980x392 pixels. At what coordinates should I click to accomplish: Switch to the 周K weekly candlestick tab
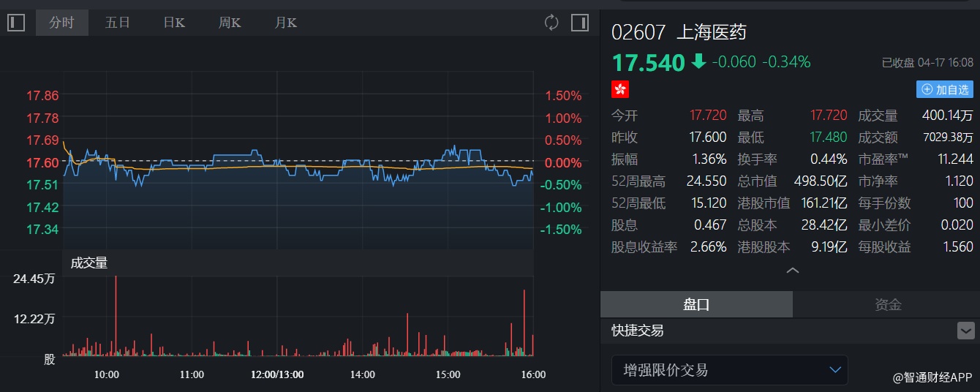pyautogui.click(x=230, y=23)
